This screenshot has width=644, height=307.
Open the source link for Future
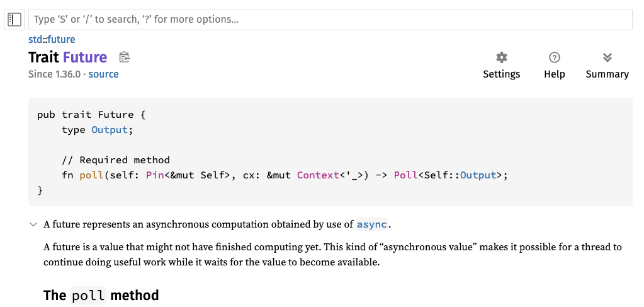(x=103, y=74)
